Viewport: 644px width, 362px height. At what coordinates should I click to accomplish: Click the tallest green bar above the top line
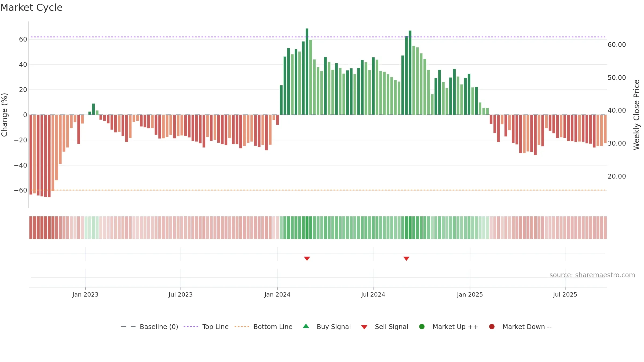(307, 72)
